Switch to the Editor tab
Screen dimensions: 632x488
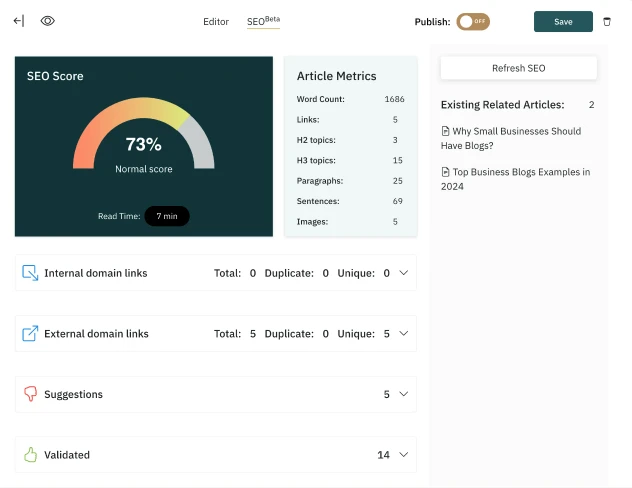click(x=216, y=22)
